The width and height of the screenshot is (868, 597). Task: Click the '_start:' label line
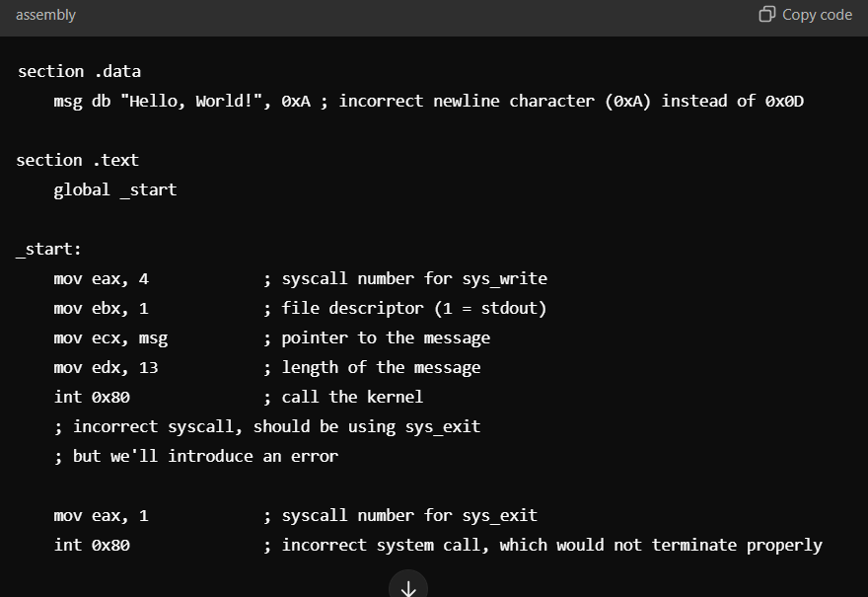point(48,250)
